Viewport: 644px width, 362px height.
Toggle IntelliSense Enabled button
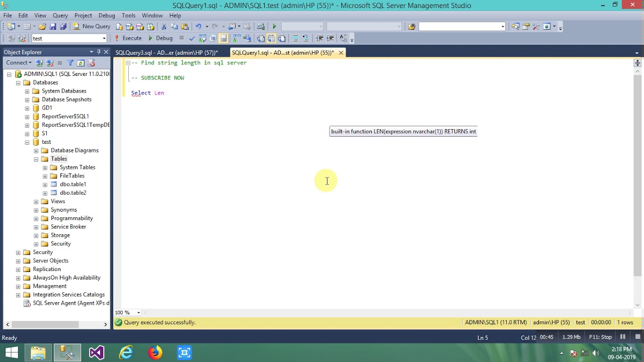223,38
